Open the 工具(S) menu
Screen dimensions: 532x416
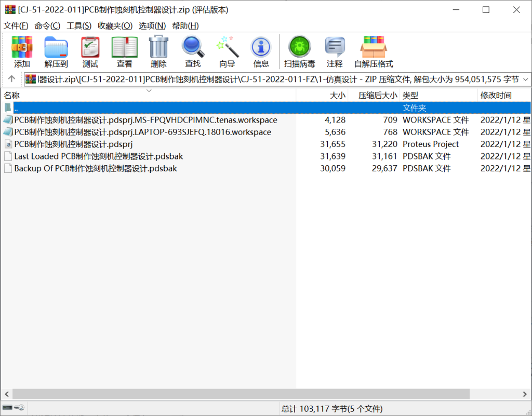click(x=79, y=25)
